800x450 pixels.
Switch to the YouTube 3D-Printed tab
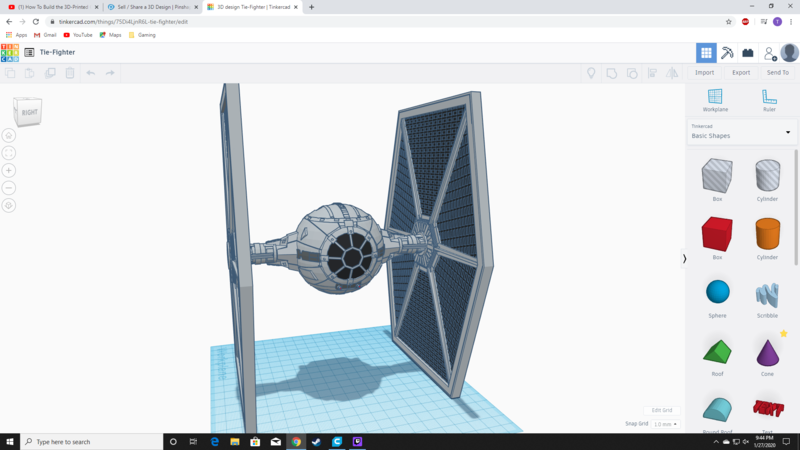point(53,7)
